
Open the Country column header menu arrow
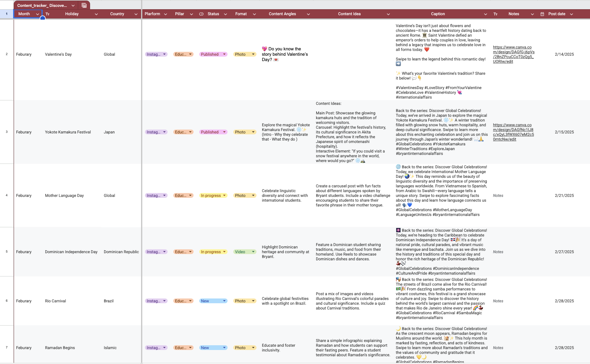click(136, 14)
